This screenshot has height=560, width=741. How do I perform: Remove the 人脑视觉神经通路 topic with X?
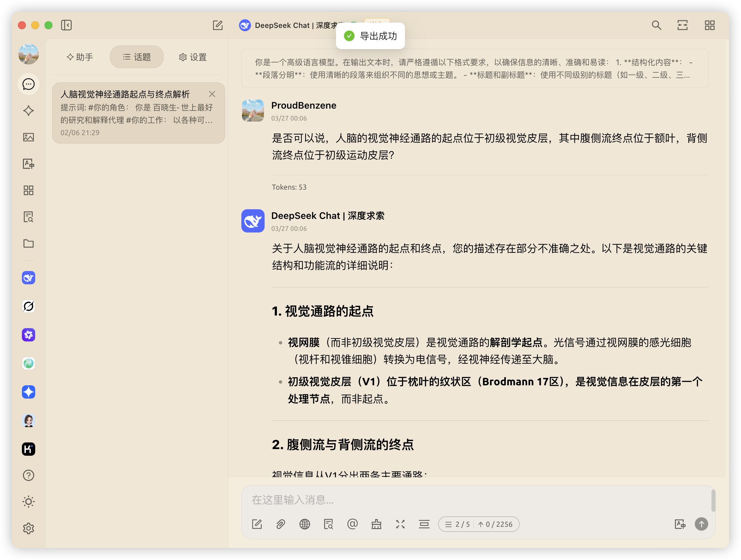pyautogui.click(x=212, y=94)
